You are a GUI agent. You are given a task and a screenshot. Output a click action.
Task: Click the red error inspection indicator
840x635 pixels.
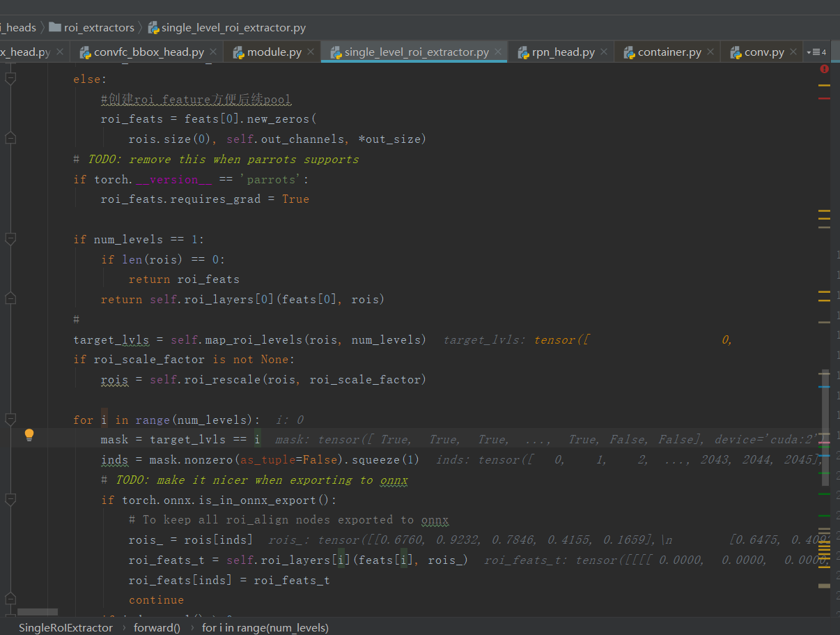click(824, 69)
